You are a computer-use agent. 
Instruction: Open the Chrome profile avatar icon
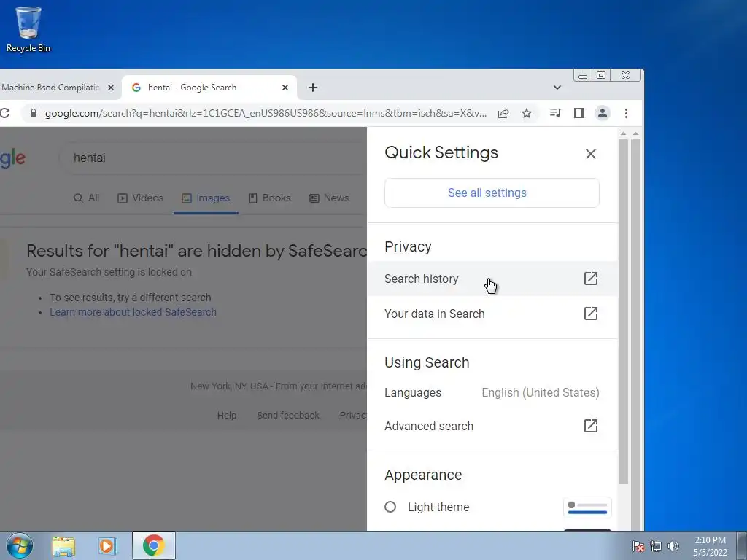[x=602, y=113]
